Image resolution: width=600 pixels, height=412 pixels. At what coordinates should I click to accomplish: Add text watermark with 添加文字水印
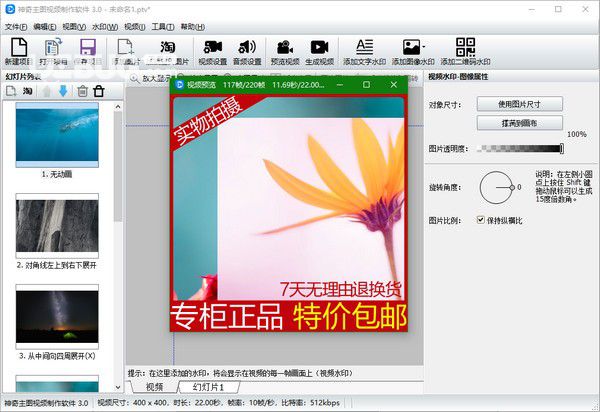pyautogui.click(x=364, y=52)
